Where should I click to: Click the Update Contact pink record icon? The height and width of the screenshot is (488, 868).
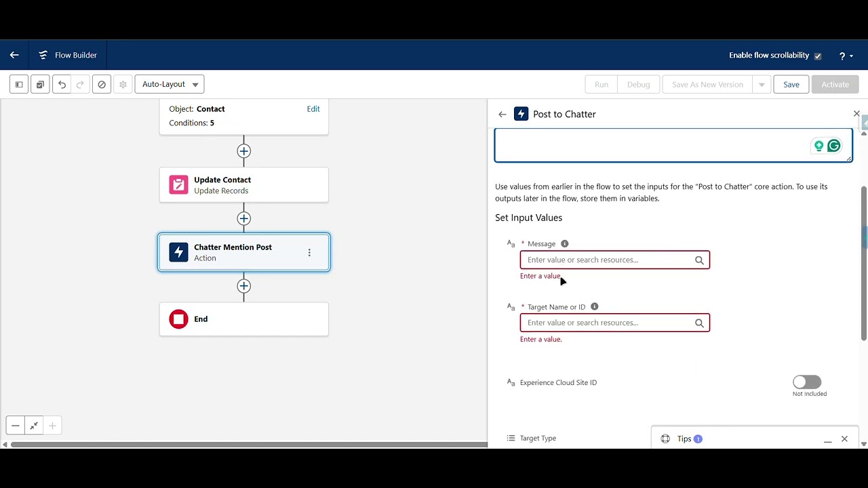tap(178, 185)
